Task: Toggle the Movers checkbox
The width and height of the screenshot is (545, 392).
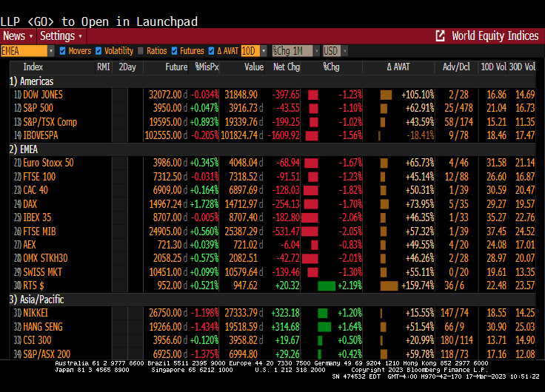Action: pos(63,51)
